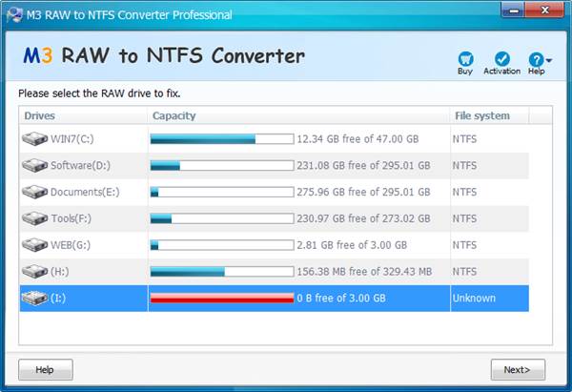Click the '(I:)' drive name
The width and height of the screenshot is (572, 392).
pyautogui.click(x=58, y=298)
